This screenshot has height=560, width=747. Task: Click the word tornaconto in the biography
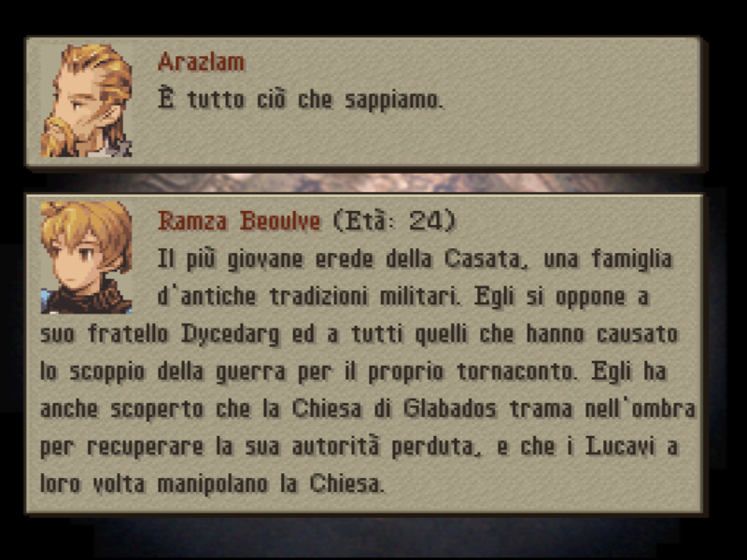coord(517,371)
